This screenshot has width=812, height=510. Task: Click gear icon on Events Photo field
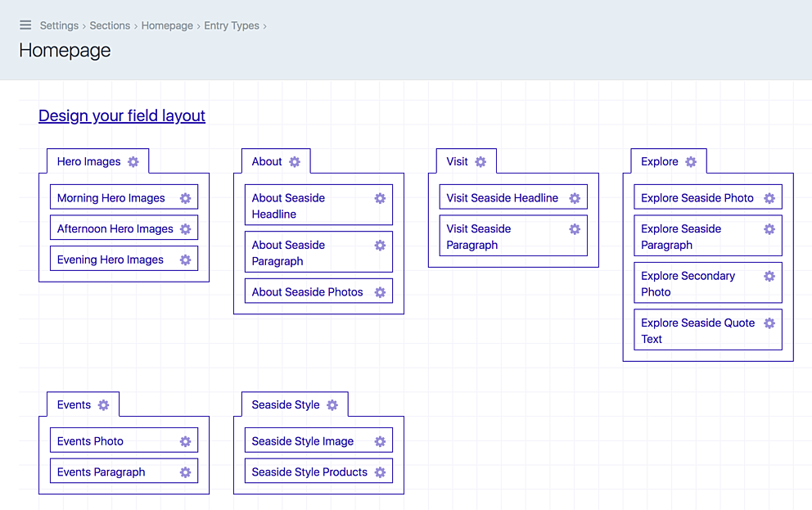pos(185,441)
